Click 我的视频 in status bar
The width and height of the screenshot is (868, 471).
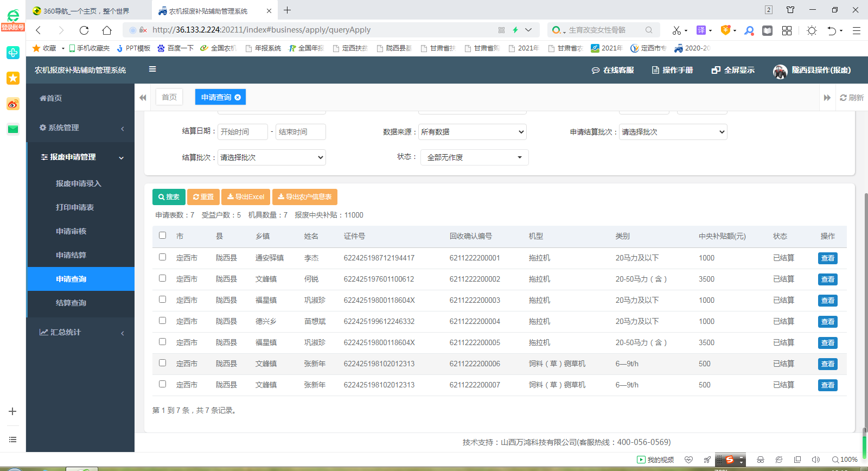pyautogui.click(x=655, y=460)
